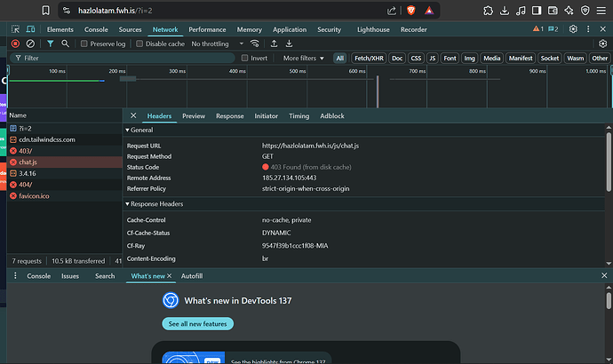The width and height of the screenshot is (613, 364).
Task: Open network conditions wifi icon
Action: (x=254, y=44)
